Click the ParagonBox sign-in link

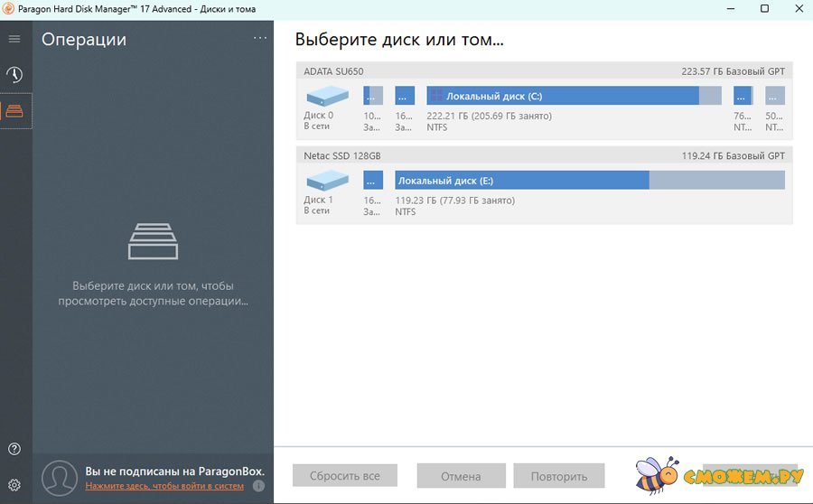click(x=164, y=486)
